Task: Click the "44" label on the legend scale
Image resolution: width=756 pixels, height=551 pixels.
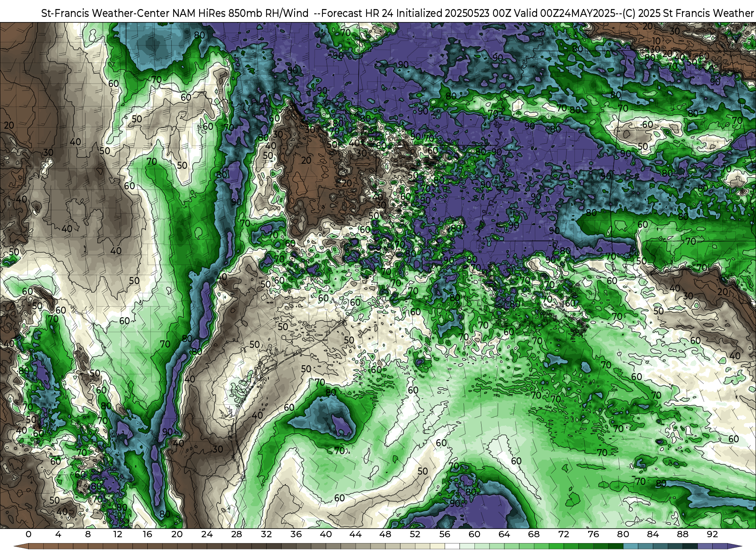Action: [x=356, y=534]
